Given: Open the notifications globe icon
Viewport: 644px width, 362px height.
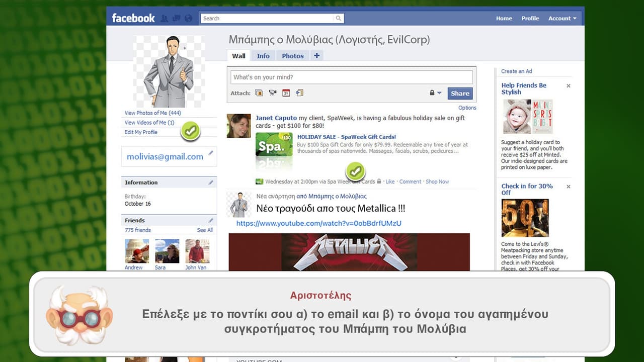Looking at the screenshot, I should 188,19.
